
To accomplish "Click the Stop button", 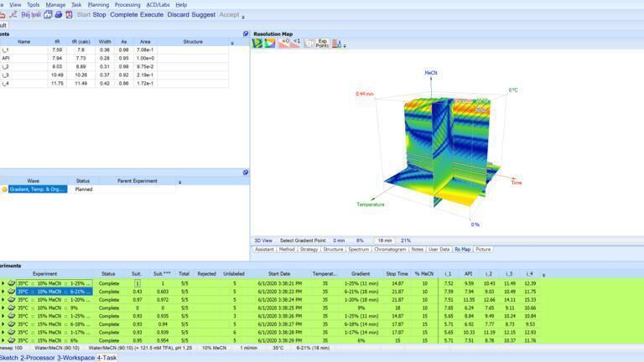I will pos(100,15).
